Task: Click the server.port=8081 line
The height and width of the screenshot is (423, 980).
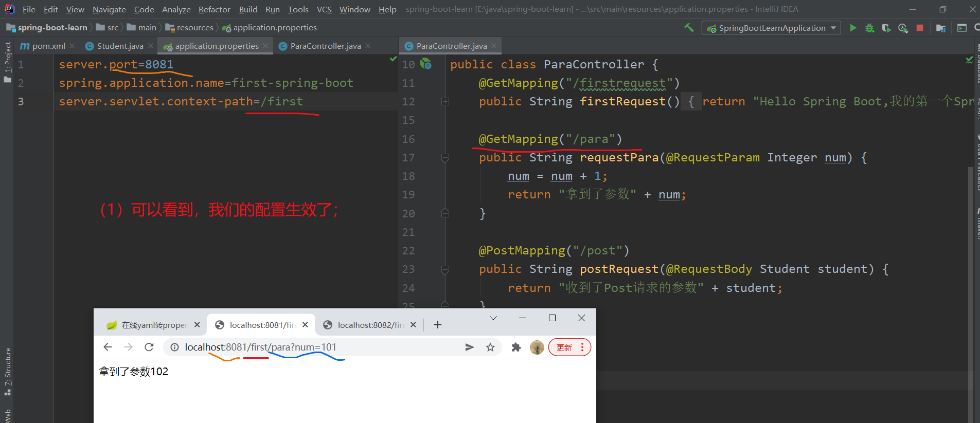Action: (116, 64)
